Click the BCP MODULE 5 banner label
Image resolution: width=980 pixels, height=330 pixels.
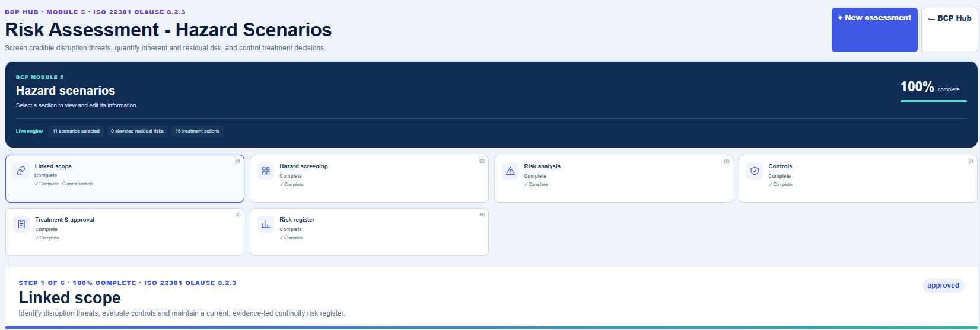(x=40, y=77)
